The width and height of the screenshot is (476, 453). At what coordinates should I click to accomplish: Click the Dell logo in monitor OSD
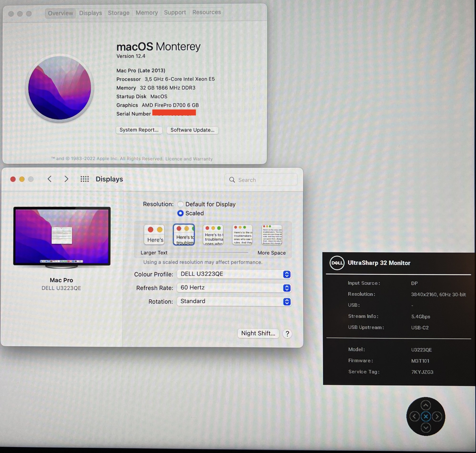pos(337,263)
